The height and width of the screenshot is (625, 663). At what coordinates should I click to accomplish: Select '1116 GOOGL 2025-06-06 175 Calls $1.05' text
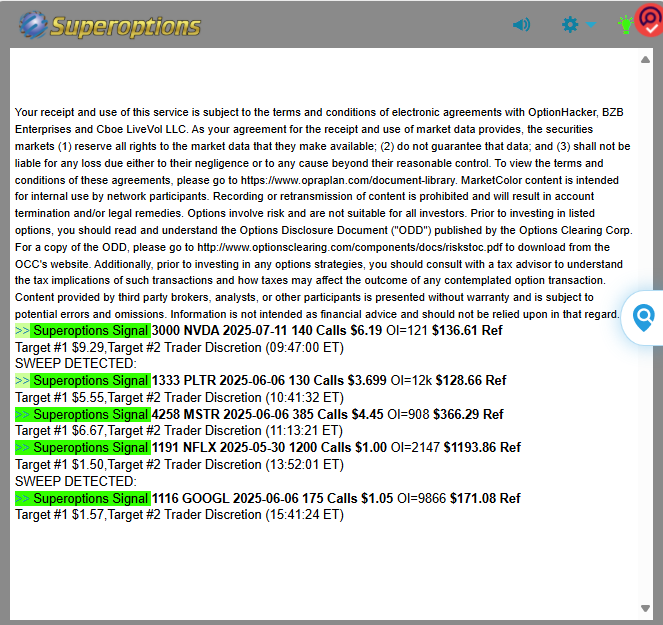point(272,498)
